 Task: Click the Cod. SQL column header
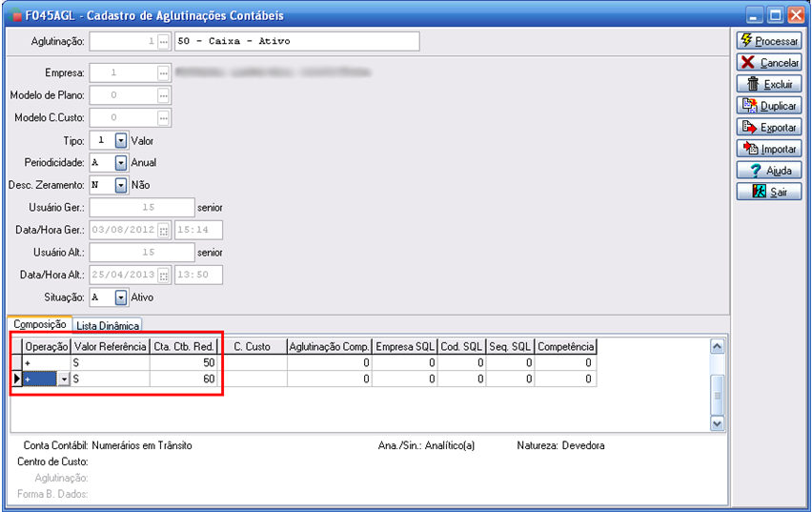click(x=462, y=347)
